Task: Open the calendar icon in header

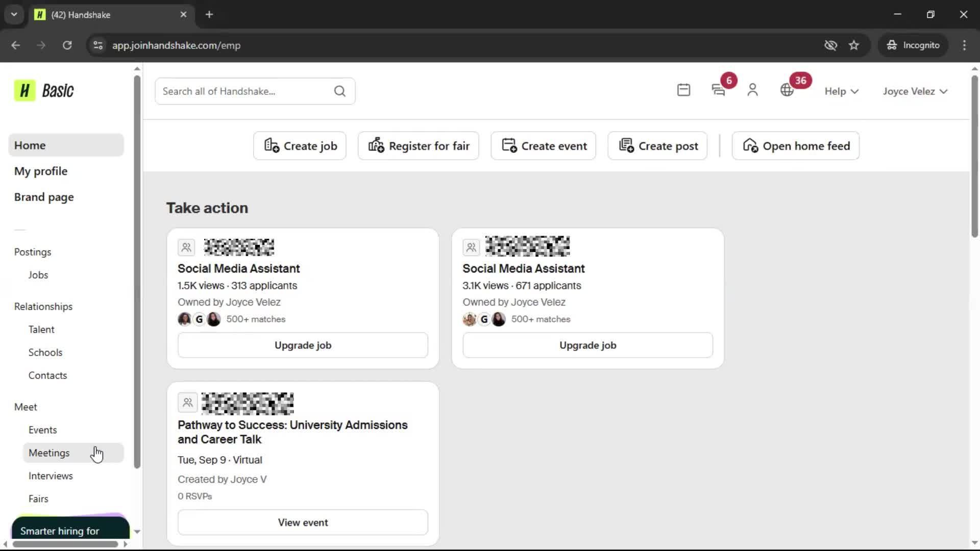Action: point(683,90)
